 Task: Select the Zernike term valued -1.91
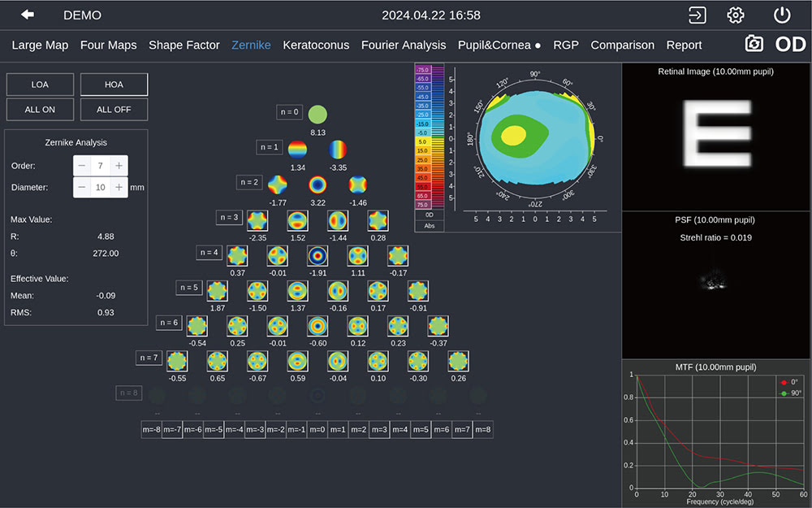coord(317,256)
